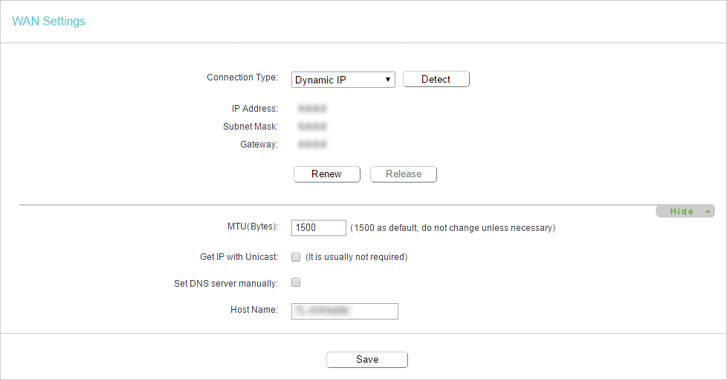Click the small arrow on Hide
Image resolution: width=727 pixels, height=380 pixels.
point(708,212)
